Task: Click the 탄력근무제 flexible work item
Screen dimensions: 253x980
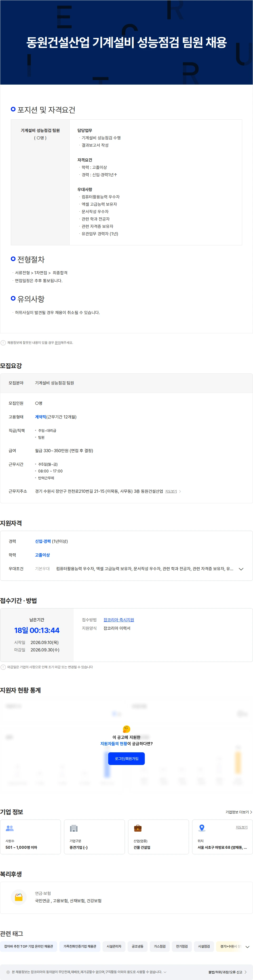Action: pos(46,478)
